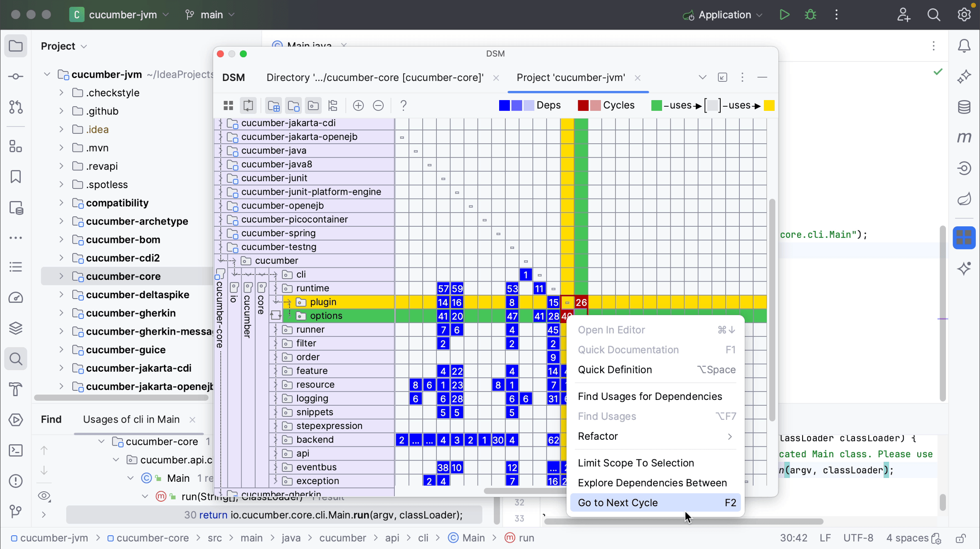Debug the Application configuration

pos(810,15)
